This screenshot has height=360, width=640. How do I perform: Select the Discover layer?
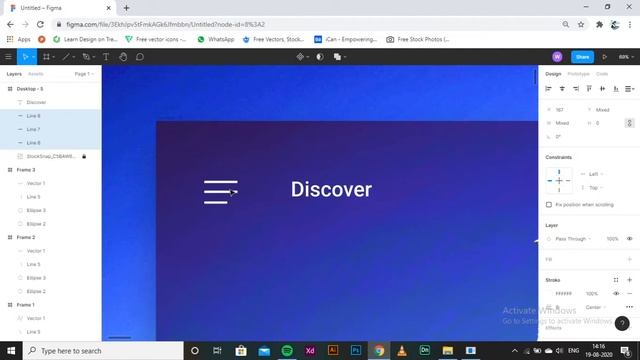coord(51,102)
